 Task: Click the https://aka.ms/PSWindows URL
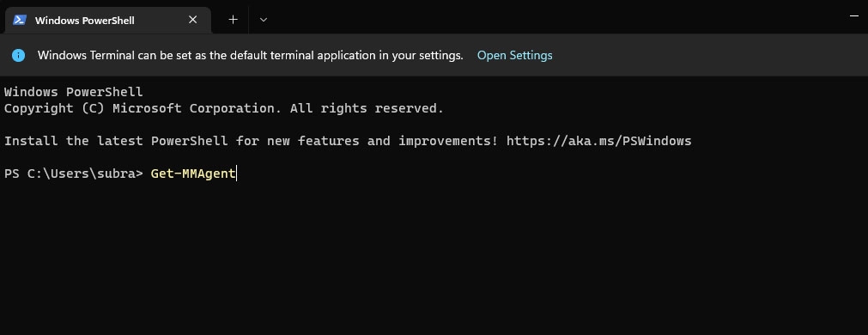pyautogui.click(x=599, y=141)
